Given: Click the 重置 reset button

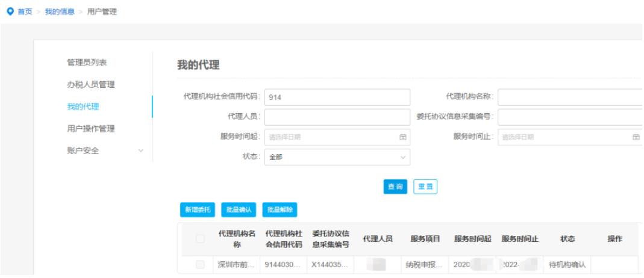Looking at the screenshot, I should (425, 187).
